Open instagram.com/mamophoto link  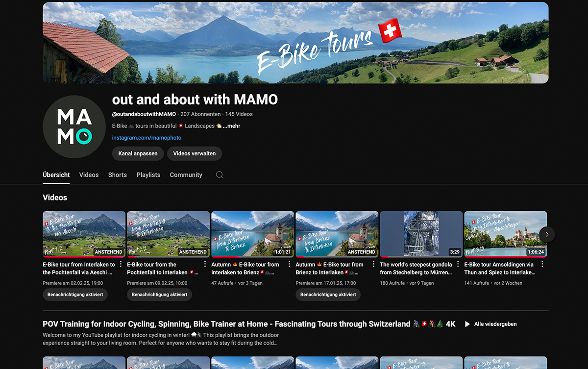point(147,138)
